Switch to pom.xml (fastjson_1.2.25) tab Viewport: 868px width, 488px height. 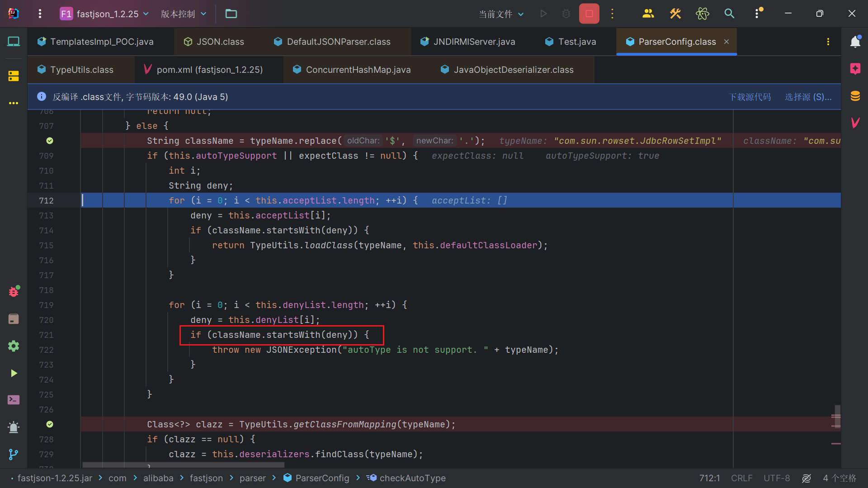pyautogui.click(x=203, y=70)
